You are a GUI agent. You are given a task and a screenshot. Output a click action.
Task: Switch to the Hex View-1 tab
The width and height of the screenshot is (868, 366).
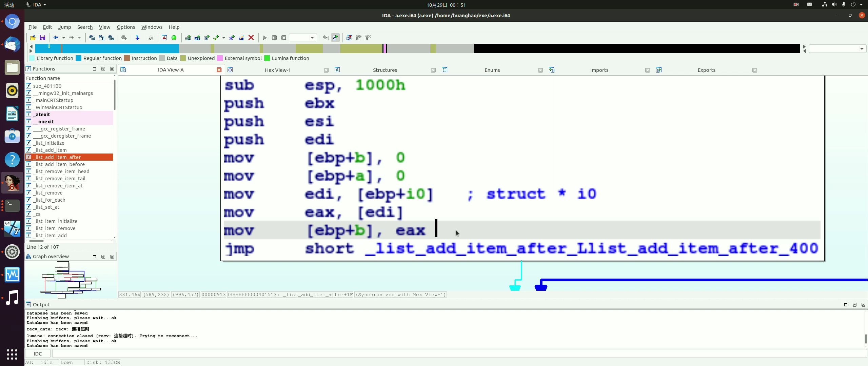[278, 70]
